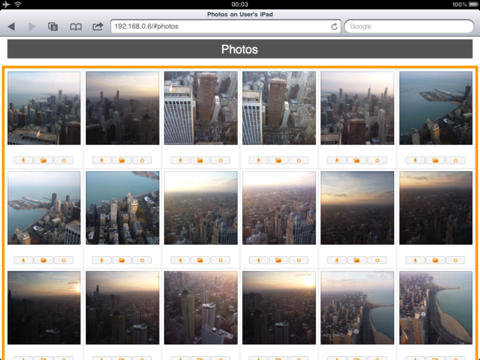This screenshot has height=360, width=480.
Task: Click circle icon under fourth photo, top row
Action: pyautogui.click(x=299, y=160)
